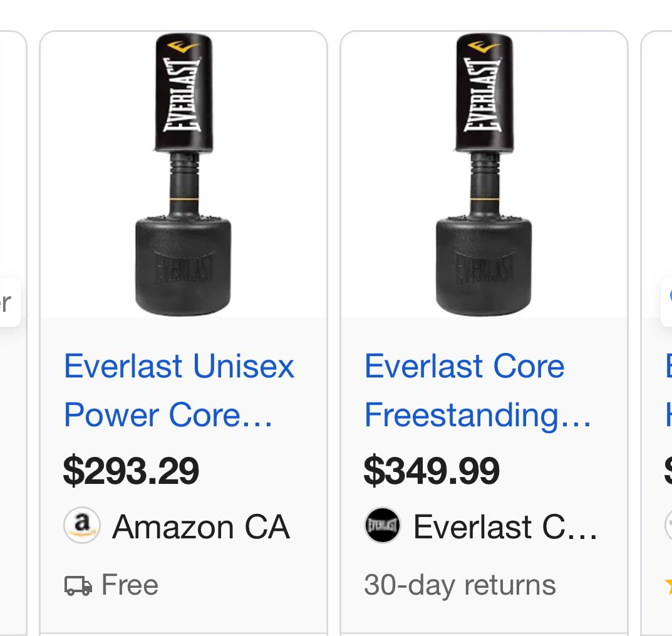Open the Everlast C… seller name
The image size is (672, 636).
pos(505,527)
